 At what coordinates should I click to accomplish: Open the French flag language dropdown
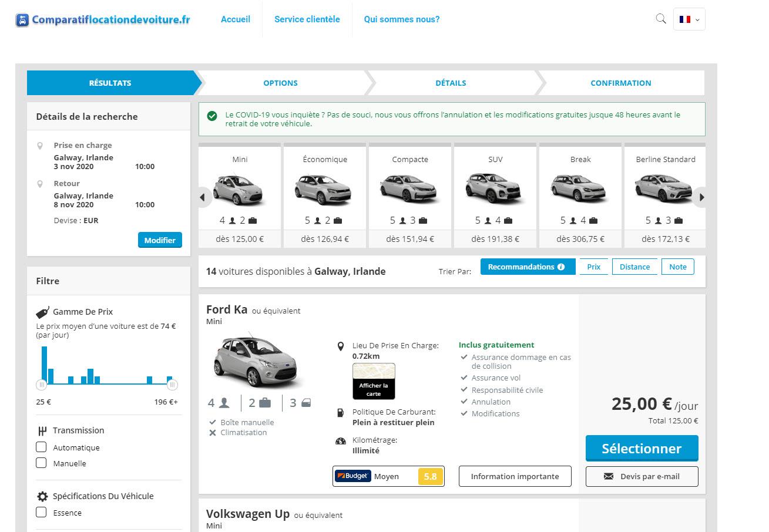click(689, 19)
